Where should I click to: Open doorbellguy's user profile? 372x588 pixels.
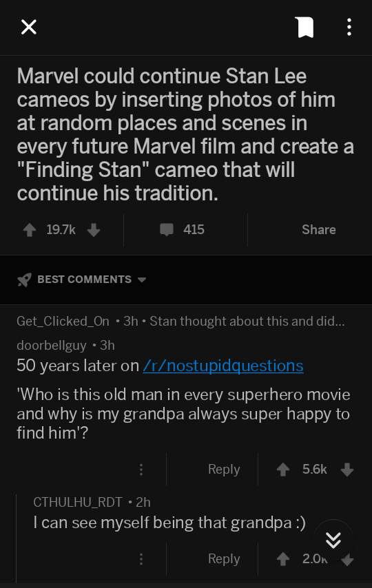pos(52,345)
